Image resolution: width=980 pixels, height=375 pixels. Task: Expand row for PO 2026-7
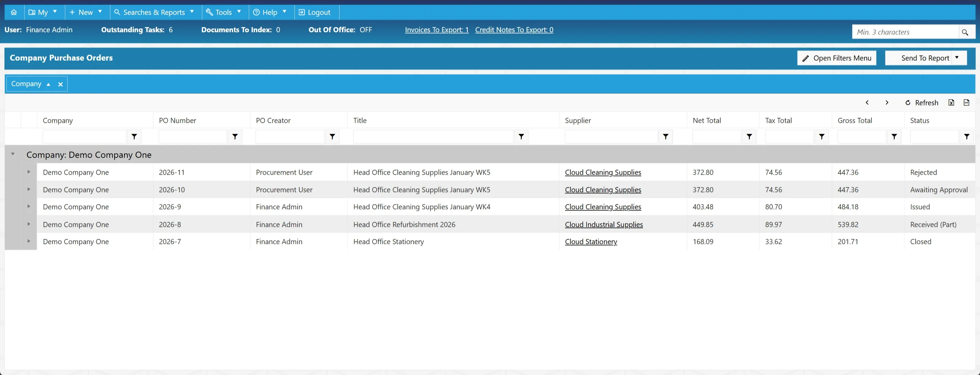click(29, 241)
